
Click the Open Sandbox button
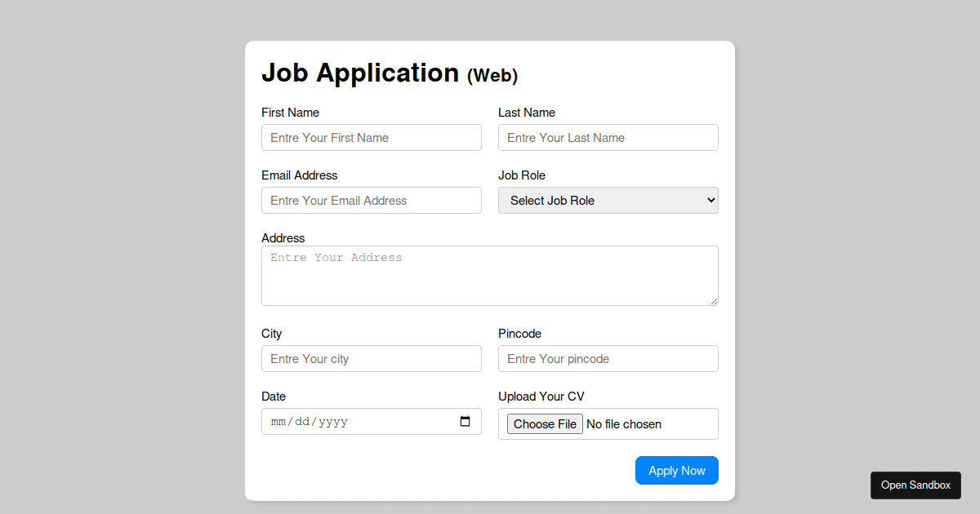tap(915, 485)
